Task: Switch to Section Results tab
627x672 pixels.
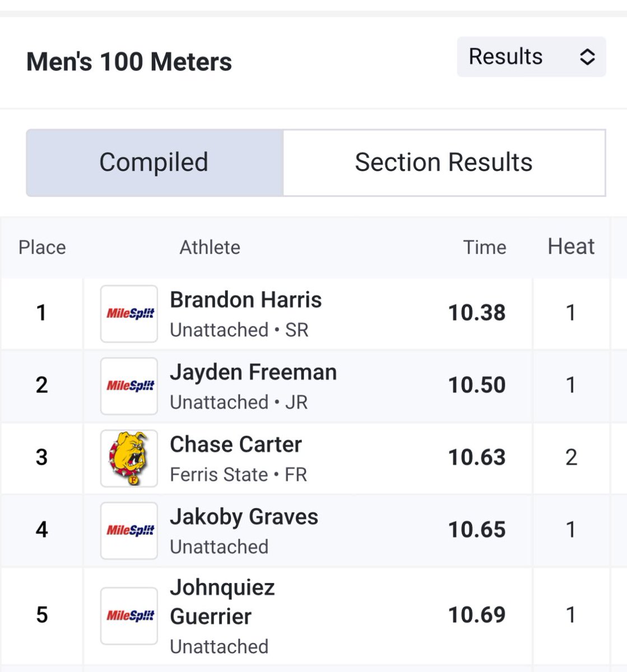Action: point(444,162)
